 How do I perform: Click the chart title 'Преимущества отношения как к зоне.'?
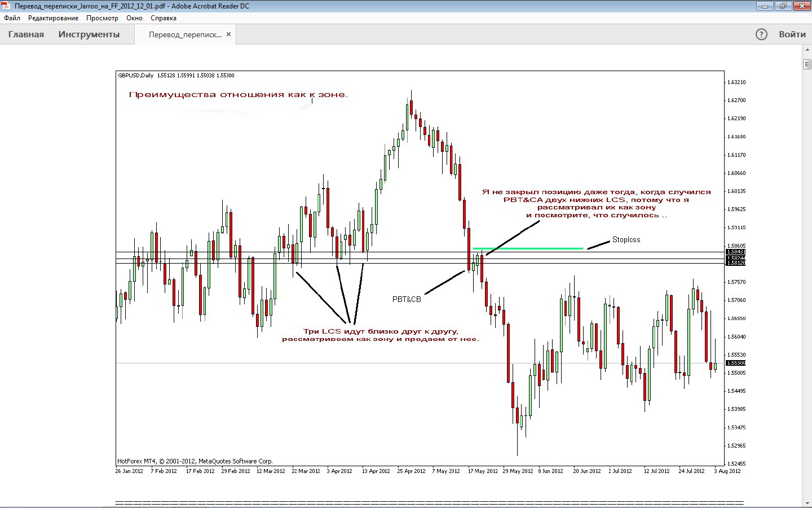239,95
